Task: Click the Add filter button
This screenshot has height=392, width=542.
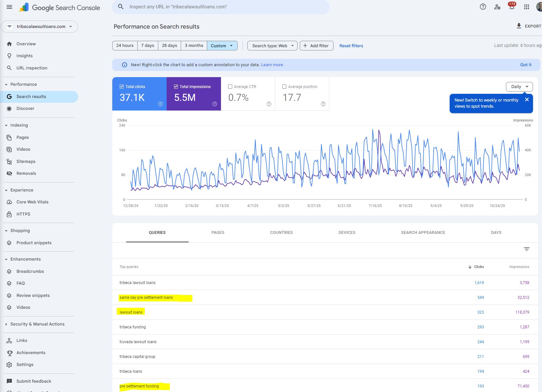Action: tap(316, 46)
